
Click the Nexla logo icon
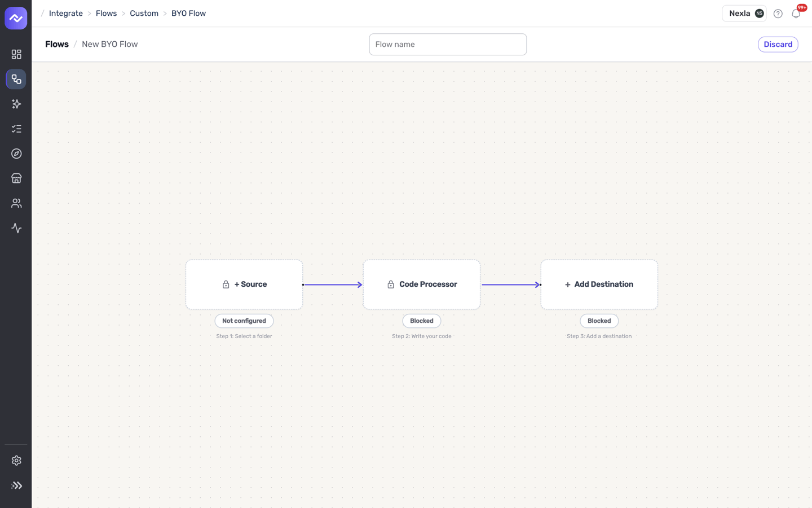tap(16, 18)
